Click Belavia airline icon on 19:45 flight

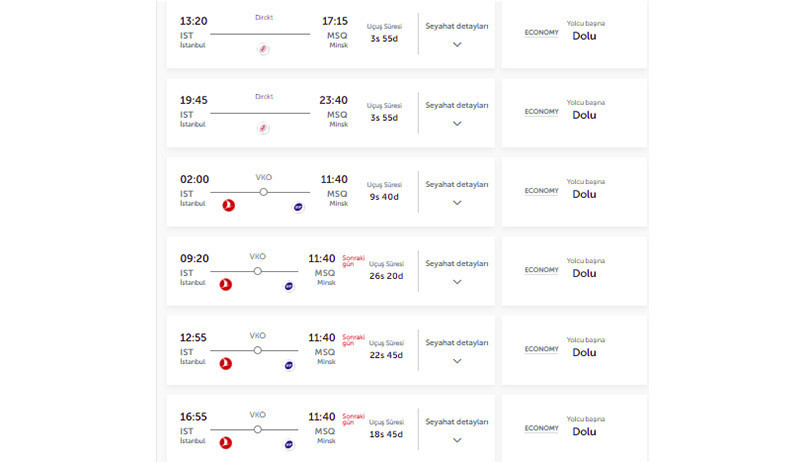pyautogui.click(x=263, y=128)
